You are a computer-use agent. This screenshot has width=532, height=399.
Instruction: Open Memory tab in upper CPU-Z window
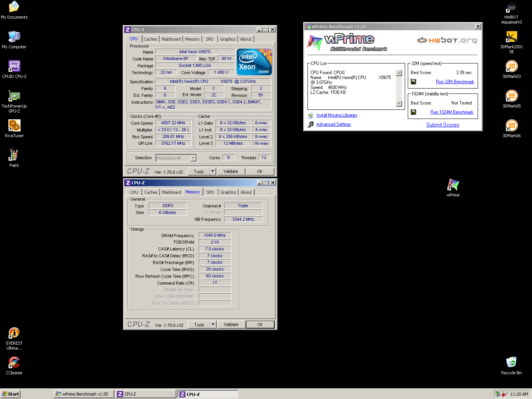click(192, 39)
